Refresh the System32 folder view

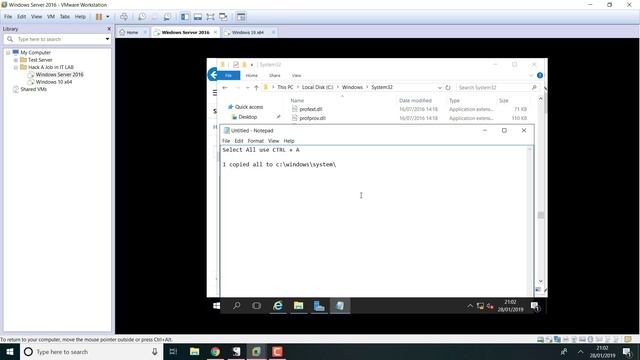[x=448, y=87]
